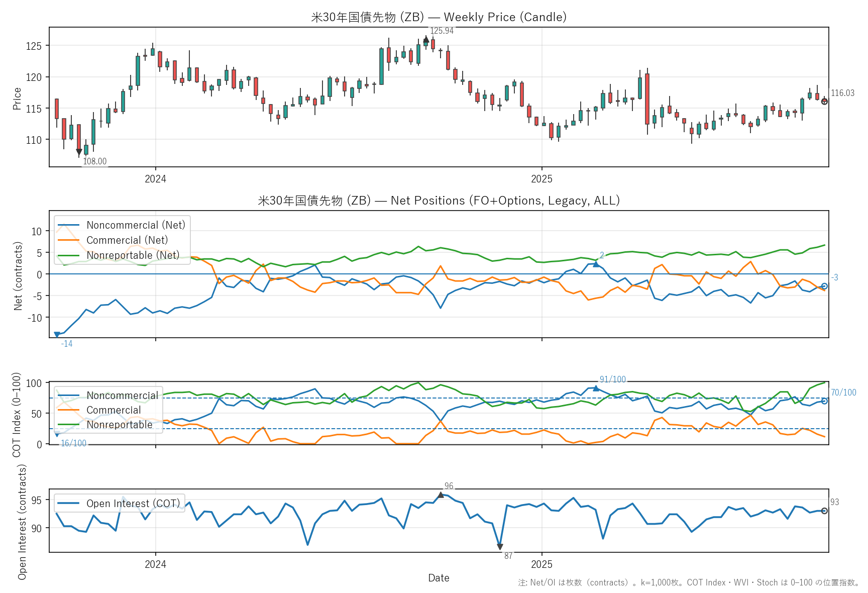Screen dimensions: 868x593
Task: Click Noncommercial (Net) legend entry in the positions chart
Action: click(136, 225)
